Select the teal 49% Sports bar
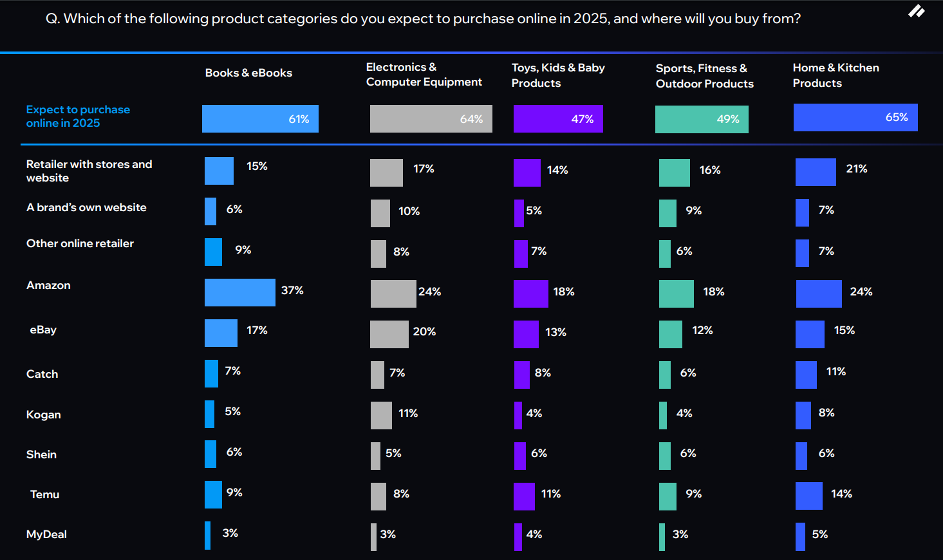 tap(702, 120)
